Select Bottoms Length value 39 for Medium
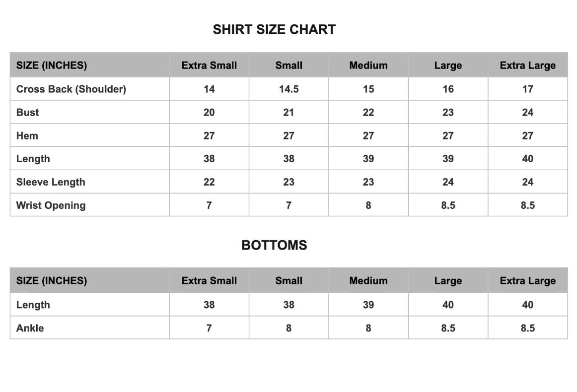This screenshot has height=392, width=577. pyautogui.click(x=368, y=305)
